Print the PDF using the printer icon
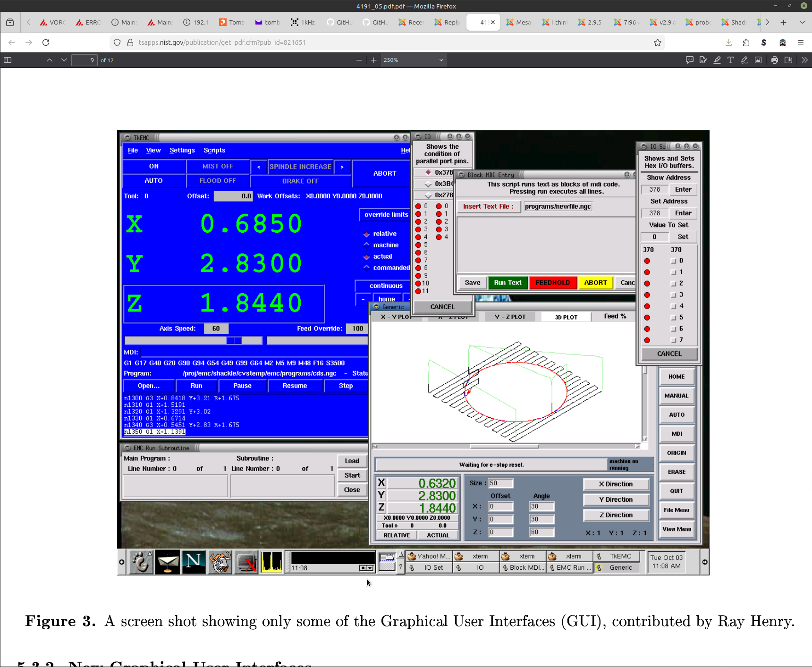Image resolution: width=812 pixels, height=667 pixels. pyautogui.click(x=775, y=60)
